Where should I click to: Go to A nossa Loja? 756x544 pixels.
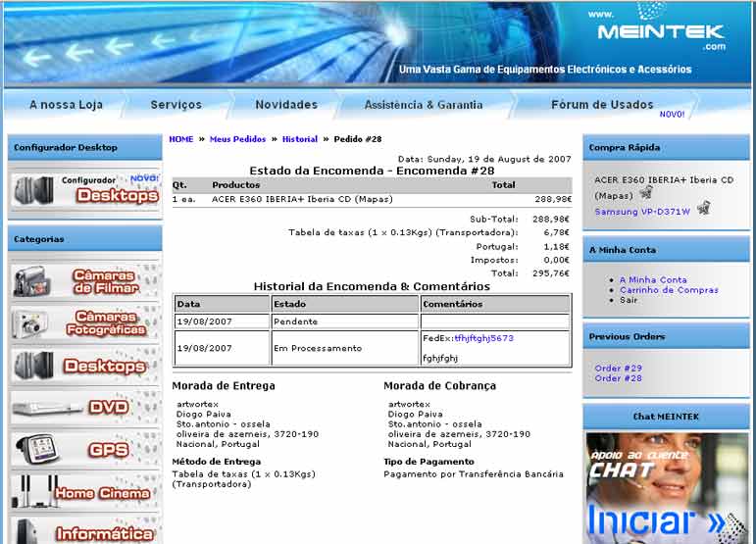click(66, 105)
